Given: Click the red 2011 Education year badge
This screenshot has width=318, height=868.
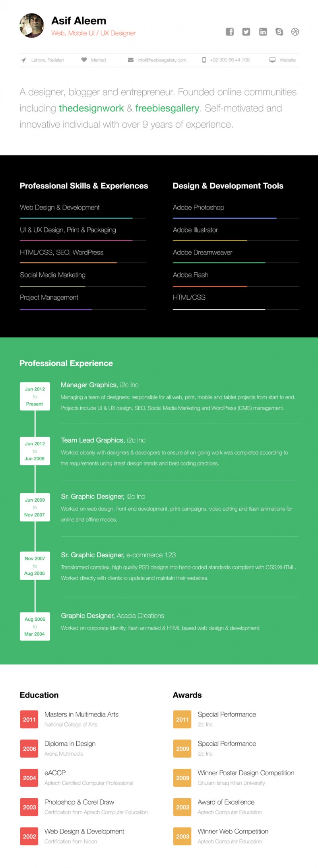Looking at the screenshot, I should coord(29,719).
